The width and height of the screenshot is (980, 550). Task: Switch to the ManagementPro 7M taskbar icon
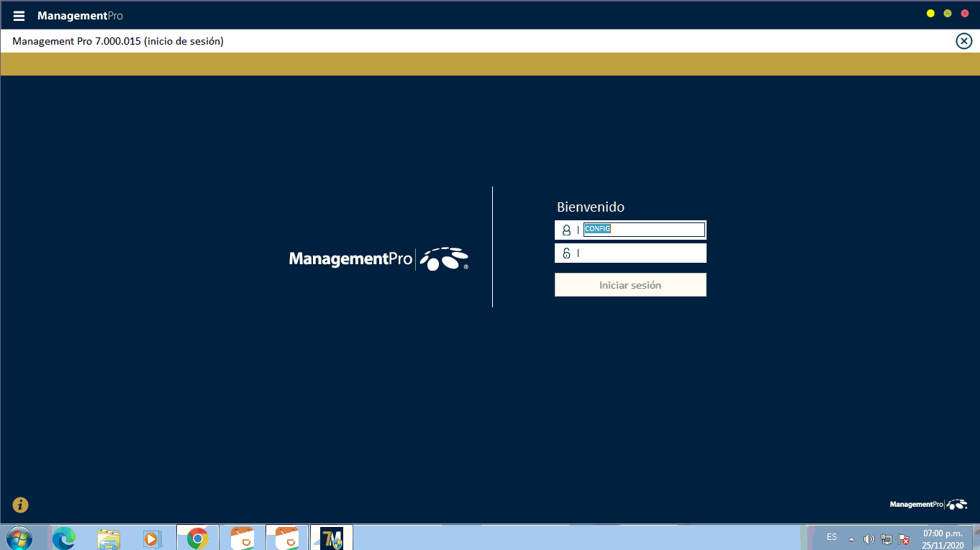[332, 538]
